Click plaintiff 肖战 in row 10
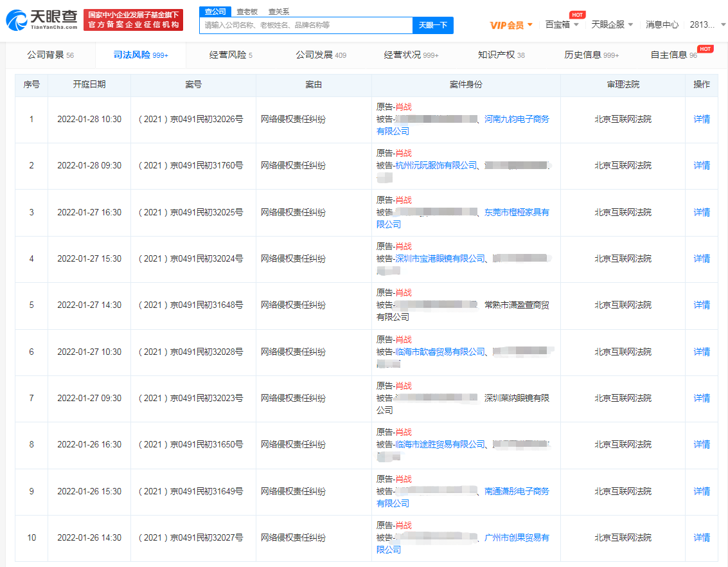 pos(404,526)
